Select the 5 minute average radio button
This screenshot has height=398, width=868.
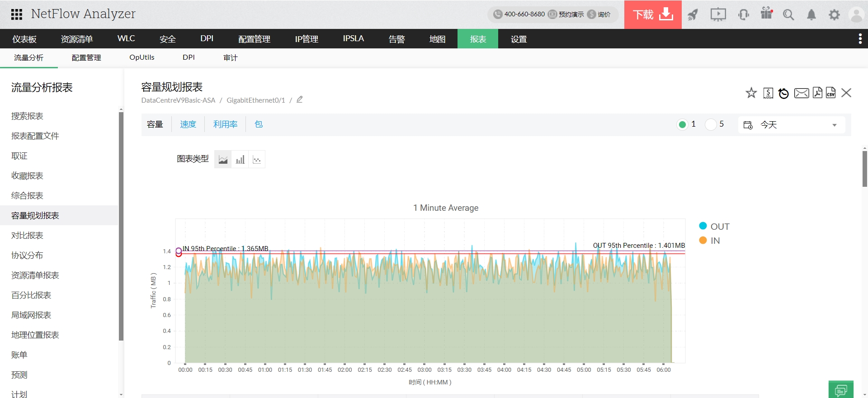[711, 124]
